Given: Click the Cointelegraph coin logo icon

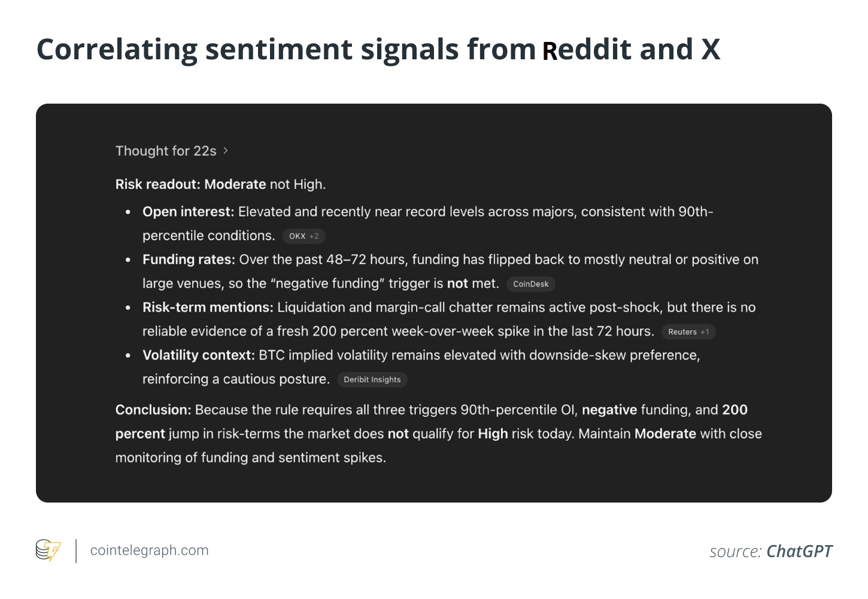Looking at the screenshot, I should click(x=48, y=550).
